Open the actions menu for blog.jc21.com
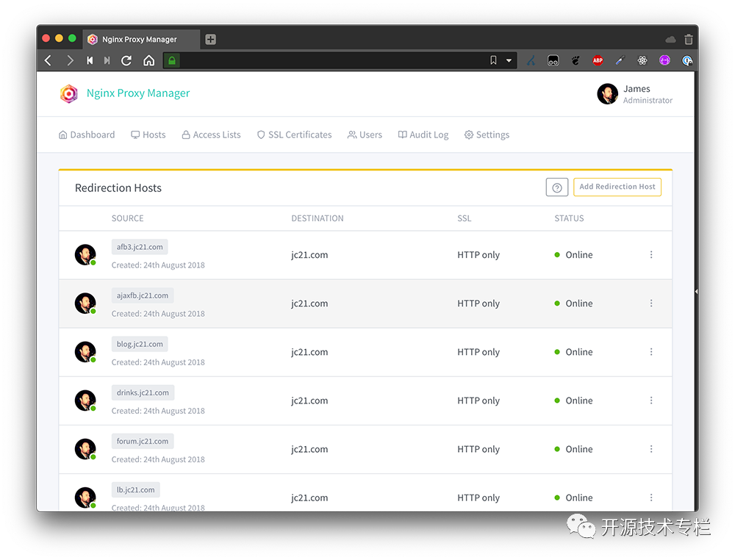The width and height of the screenshot is (735, 560). pos(651,352)
